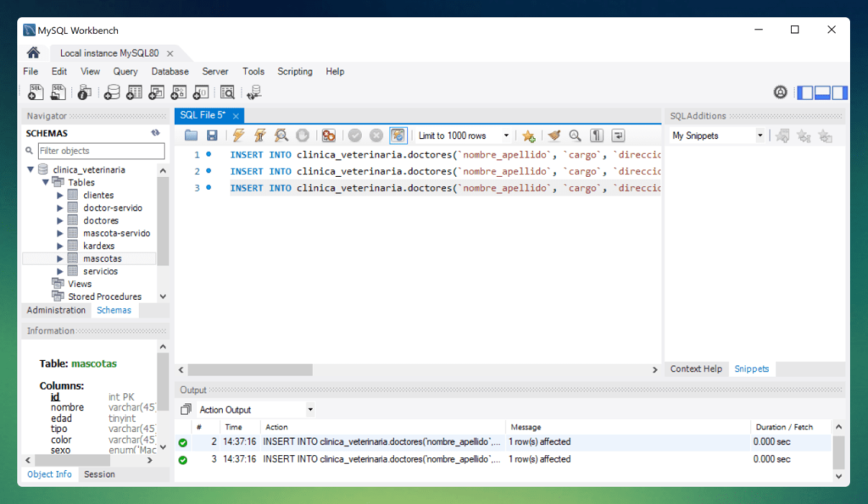This screenshot has height=504, width=868.
Task: Toggle invisible characters pilcrow button
Action: click(x=597, y=136)
